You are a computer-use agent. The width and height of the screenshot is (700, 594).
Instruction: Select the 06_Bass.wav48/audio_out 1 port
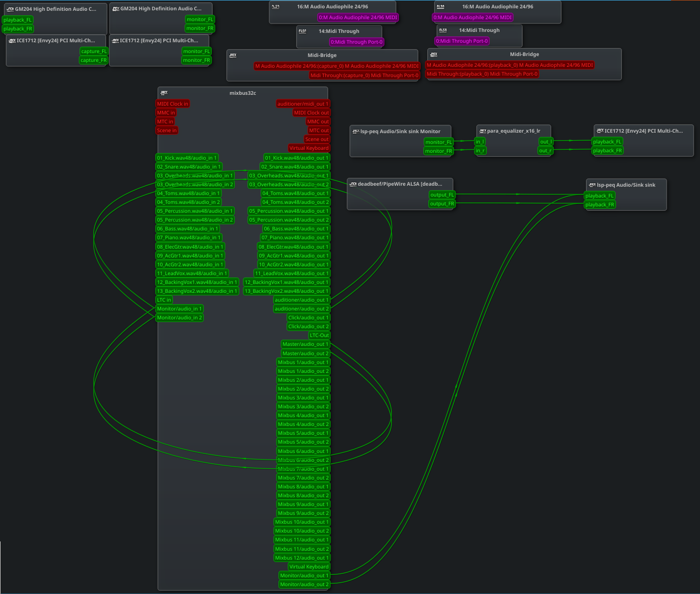tap(296, 228)
